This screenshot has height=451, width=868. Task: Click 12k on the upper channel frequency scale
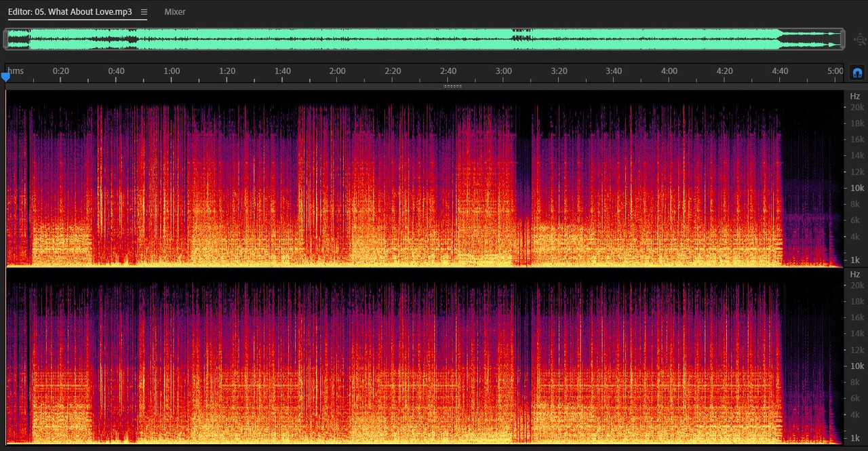857,172
